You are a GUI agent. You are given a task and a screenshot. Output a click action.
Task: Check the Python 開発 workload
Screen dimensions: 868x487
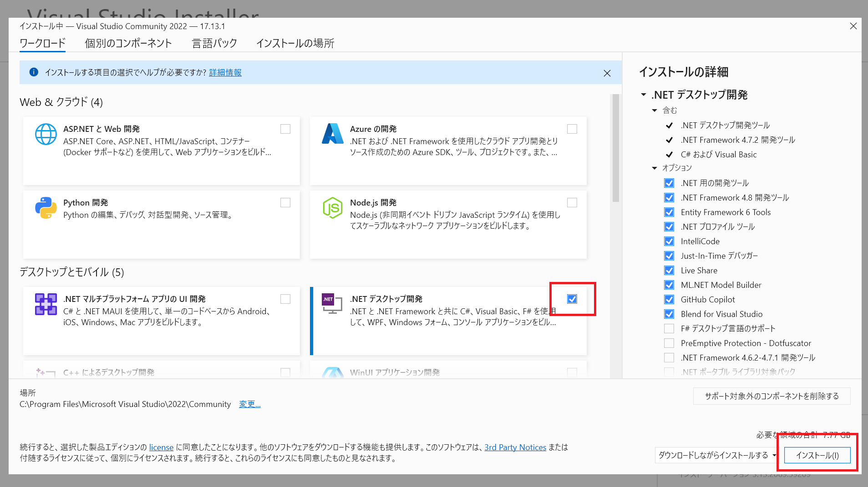[x=285, y=203]
